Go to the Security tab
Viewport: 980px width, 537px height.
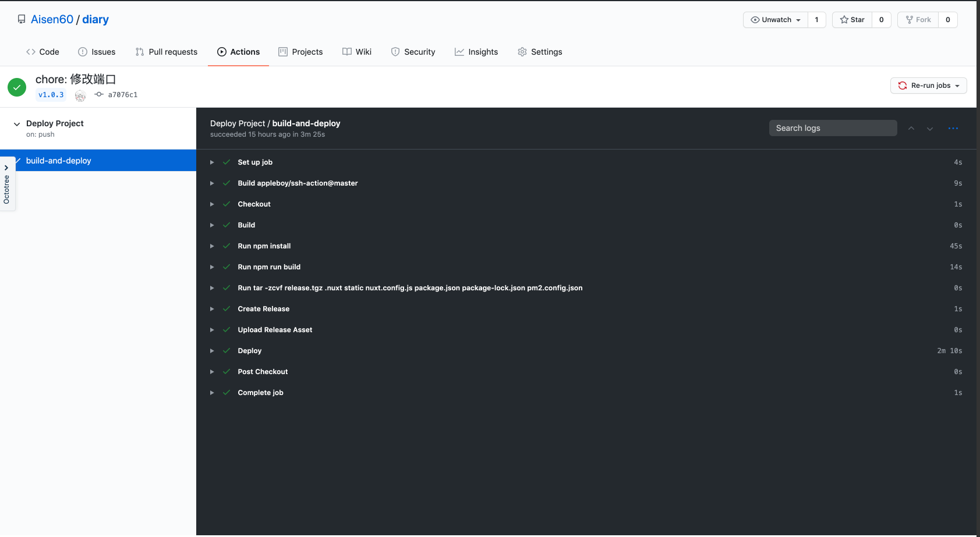(x=413, y=52)
